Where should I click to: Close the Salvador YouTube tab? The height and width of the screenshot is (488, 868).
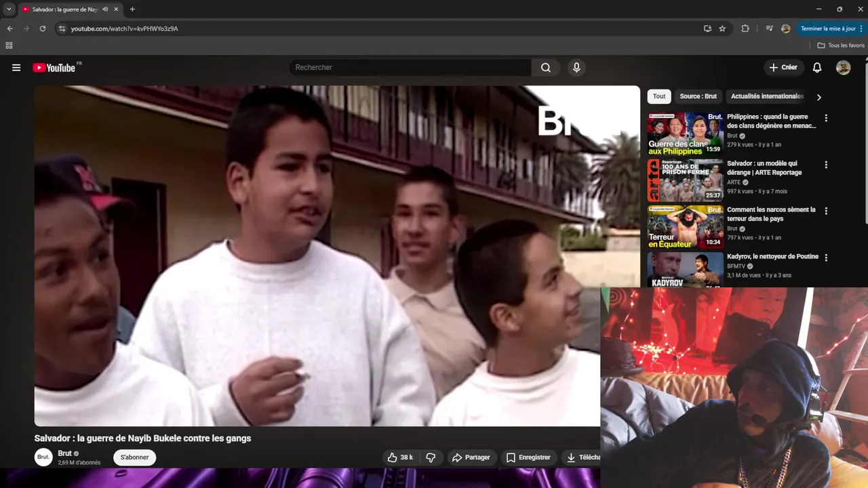point(117,9)
